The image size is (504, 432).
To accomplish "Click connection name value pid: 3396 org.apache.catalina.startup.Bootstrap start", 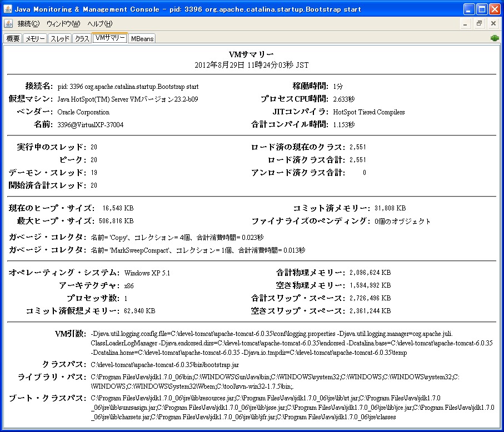I will (128, 87).
